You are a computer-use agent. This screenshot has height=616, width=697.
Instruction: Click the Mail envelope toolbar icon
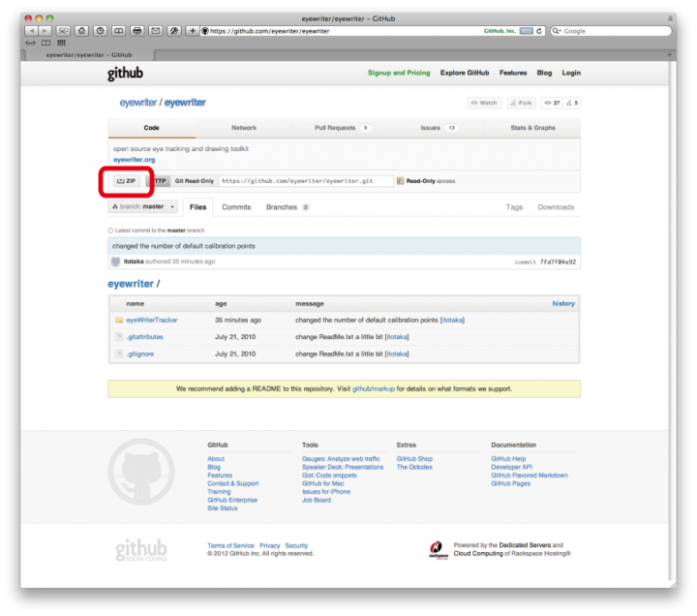coord(156,31)
